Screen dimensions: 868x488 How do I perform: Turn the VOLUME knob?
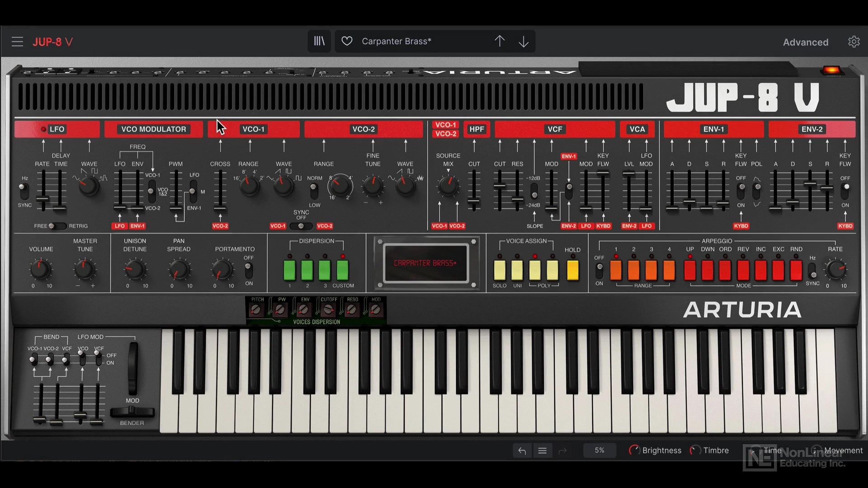click(40, 269)
